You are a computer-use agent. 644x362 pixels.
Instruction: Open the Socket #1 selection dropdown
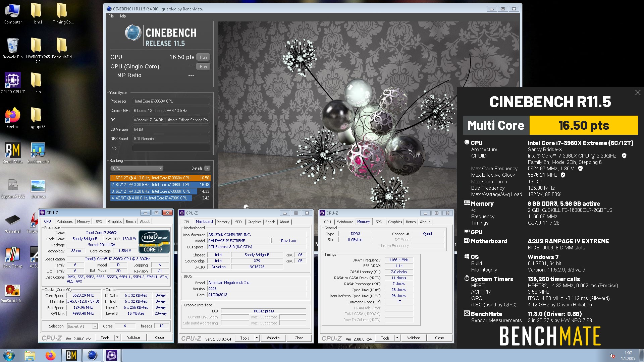pos(82,326)
